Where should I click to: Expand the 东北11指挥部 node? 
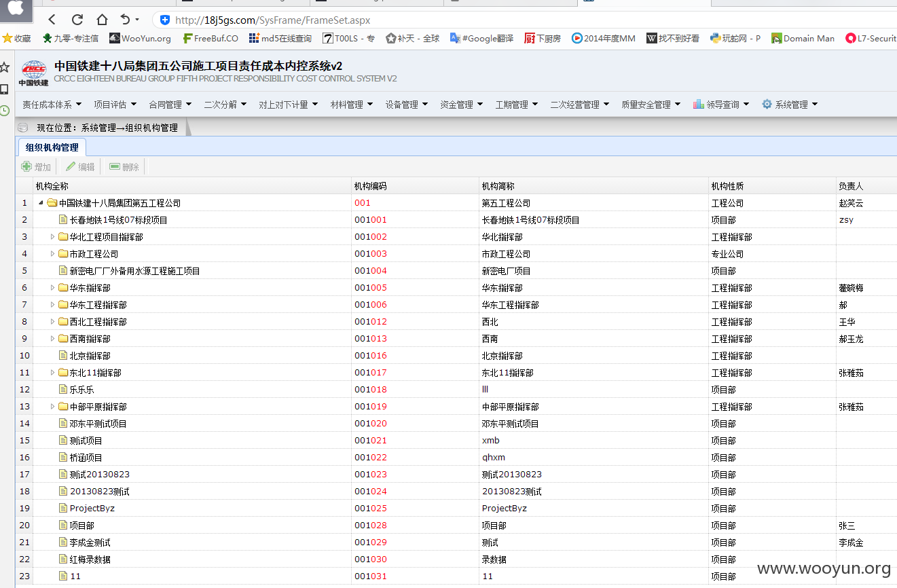[x=53, y=373]
